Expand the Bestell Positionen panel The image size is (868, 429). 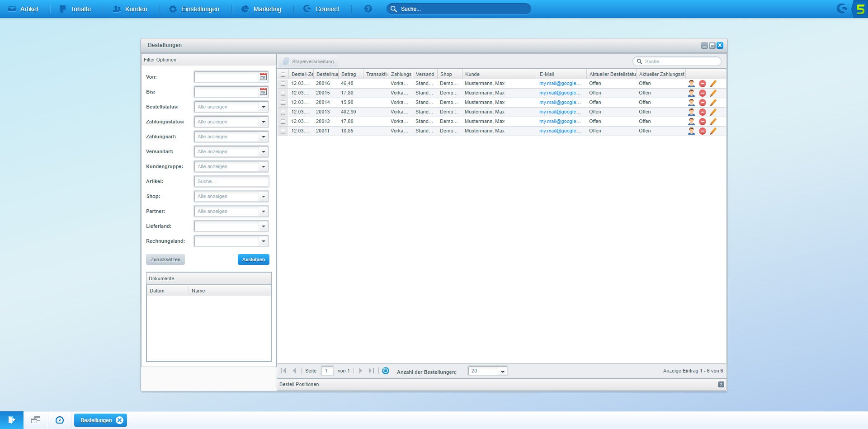tap(721, 384)
